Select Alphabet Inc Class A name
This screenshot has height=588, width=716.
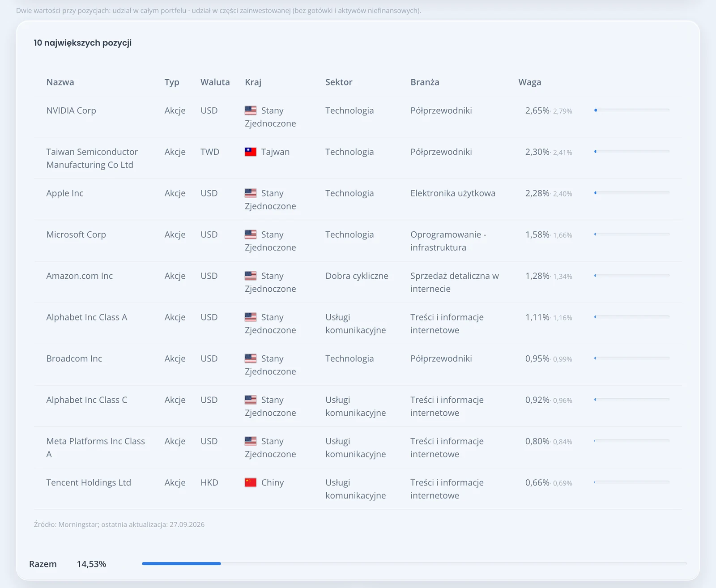(87, 317)
